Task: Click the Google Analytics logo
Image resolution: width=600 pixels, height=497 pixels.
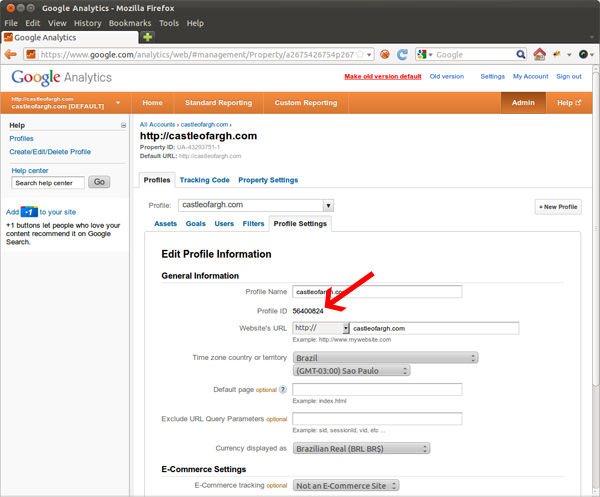Action: [x=62, y=78]
